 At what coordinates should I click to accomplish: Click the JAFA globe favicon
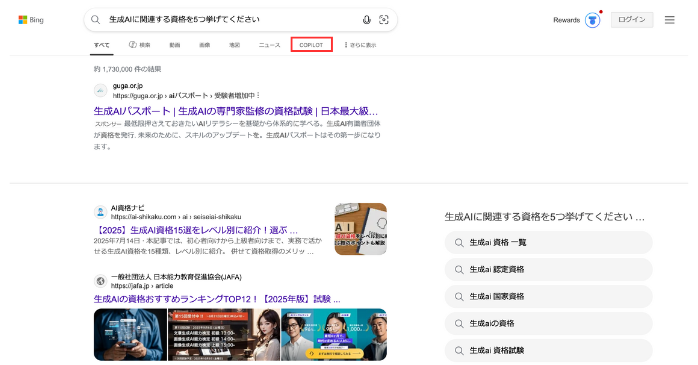coord(101,281)
